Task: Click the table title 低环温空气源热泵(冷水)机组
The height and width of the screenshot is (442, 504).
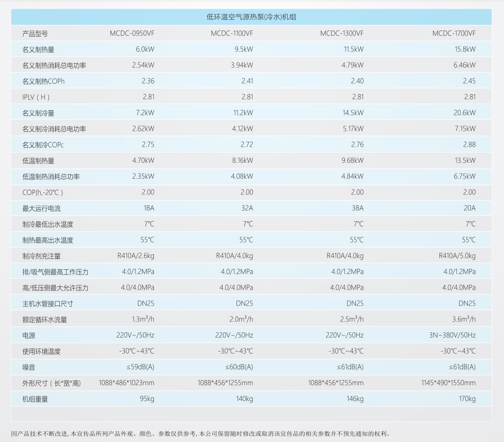Action: click(251, 17)
